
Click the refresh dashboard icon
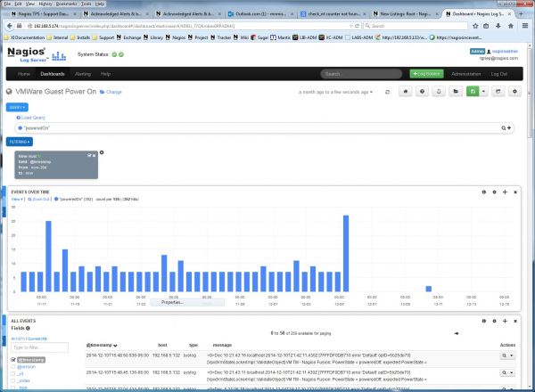(387, 91)
